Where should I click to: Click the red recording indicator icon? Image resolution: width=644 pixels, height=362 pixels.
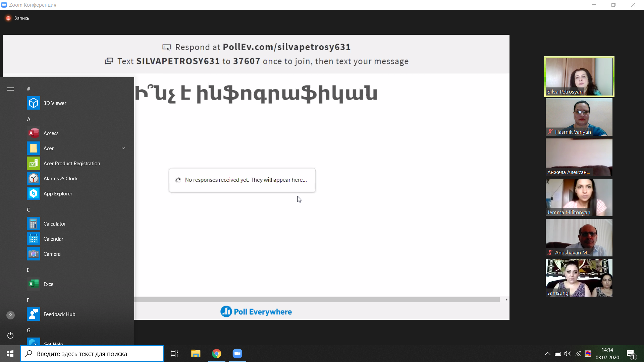tap(8, 18)
